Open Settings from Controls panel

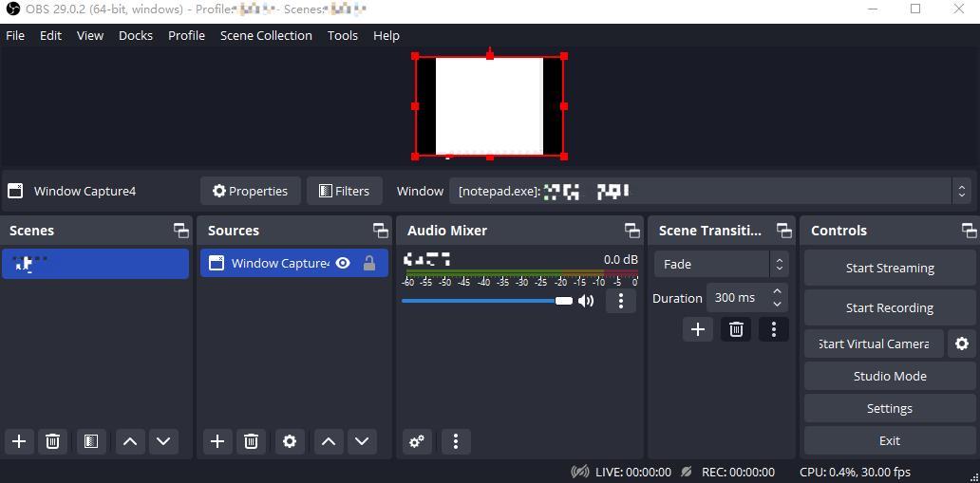click(890, 409)
